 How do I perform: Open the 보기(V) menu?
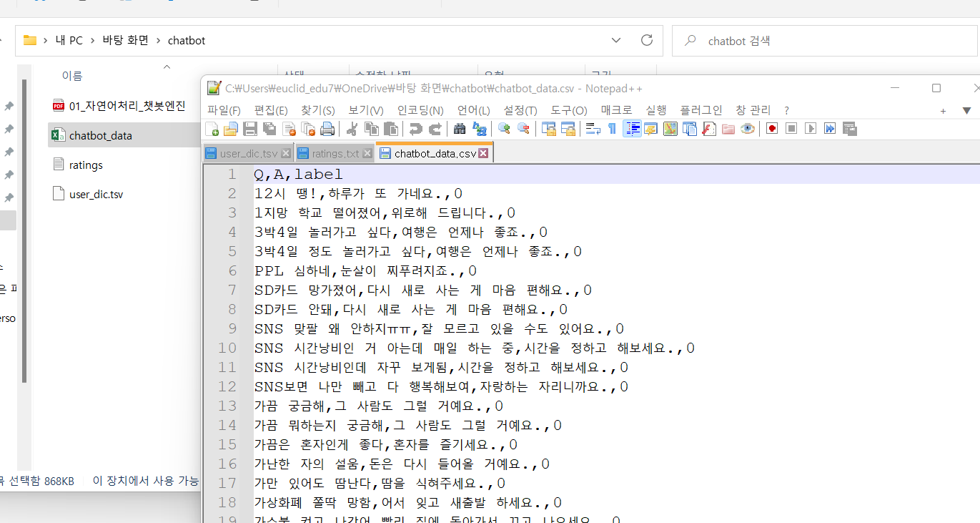coord(365,110)
